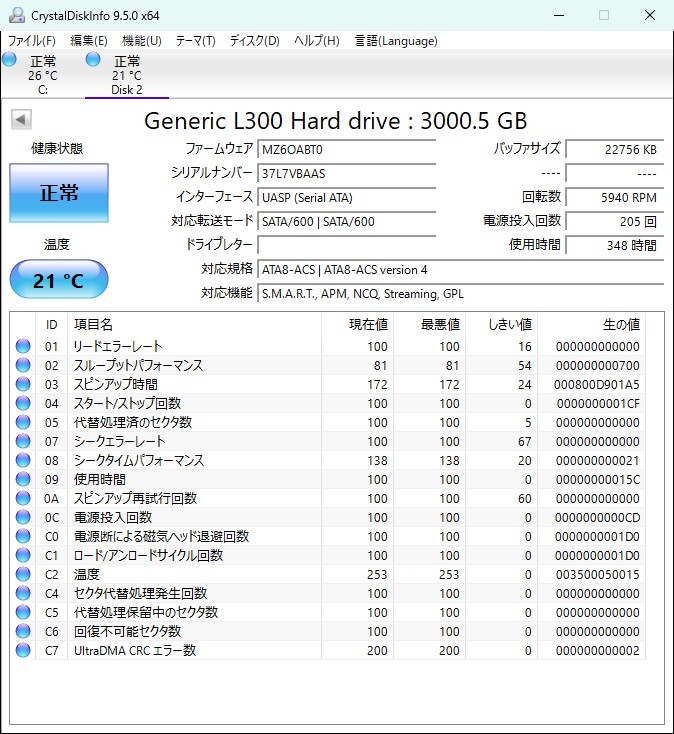Click raw value 003500050015 of 温度
Image resolution: width=674 pixels, height=734 pixels.
(597, 574)
